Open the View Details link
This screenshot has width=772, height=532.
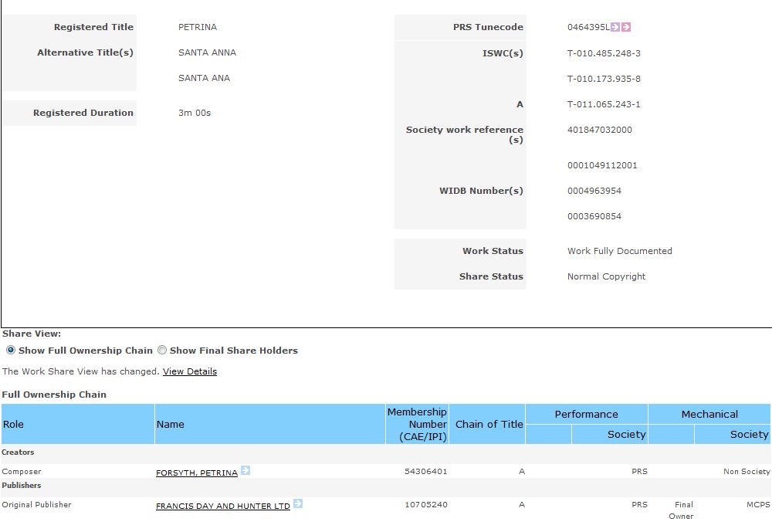coord(189,371)
